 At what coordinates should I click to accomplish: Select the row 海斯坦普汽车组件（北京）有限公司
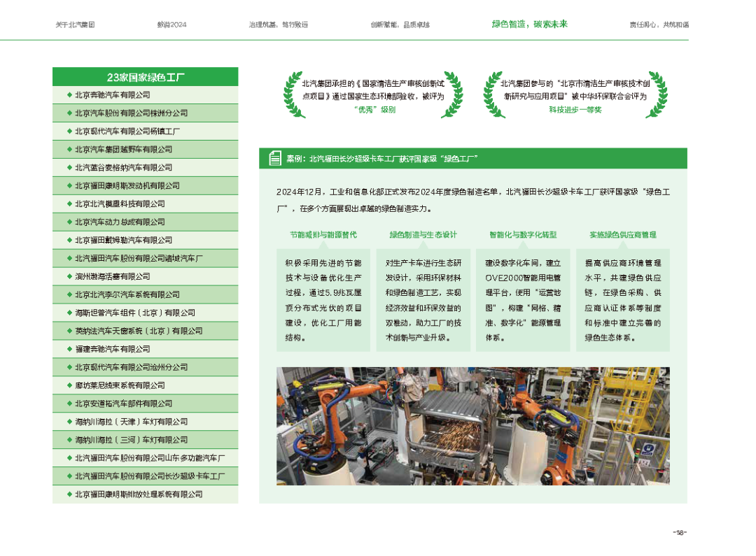pyautogui.click(x=145, y=313)
